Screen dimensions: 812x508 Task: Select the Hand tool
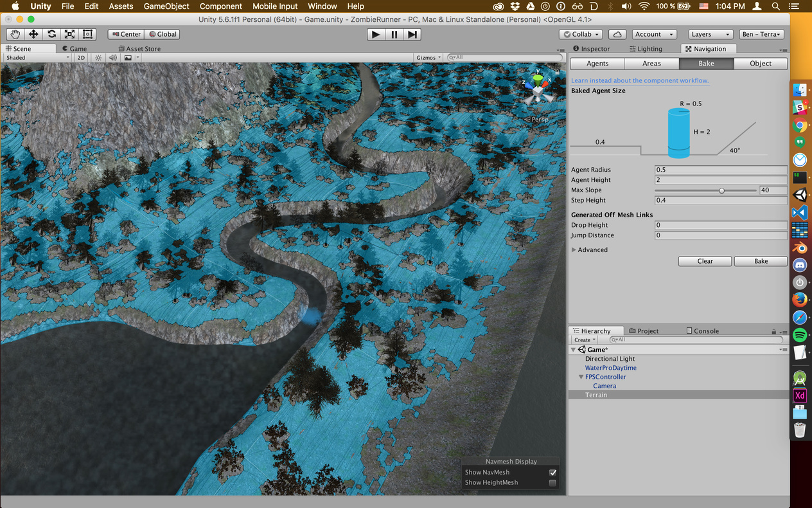tap(15, 33)
